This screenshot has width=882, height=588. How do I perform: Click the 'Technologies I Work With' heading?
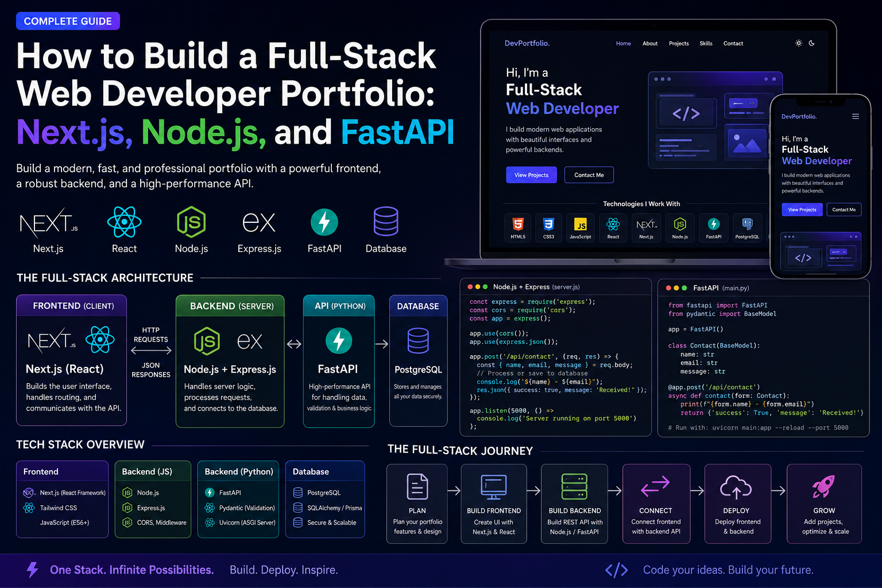coord(641,204)
